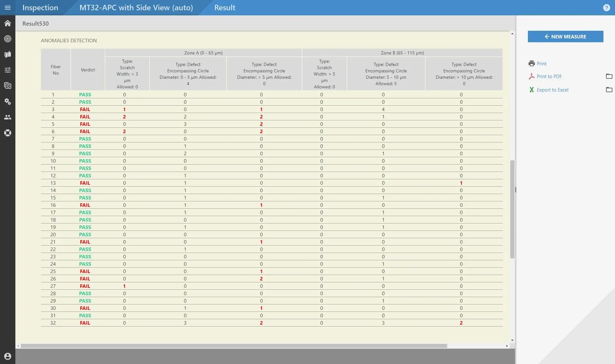Click the horizontal scrollbar right arrow
The image size is (615, 364).
pos(507,346)
